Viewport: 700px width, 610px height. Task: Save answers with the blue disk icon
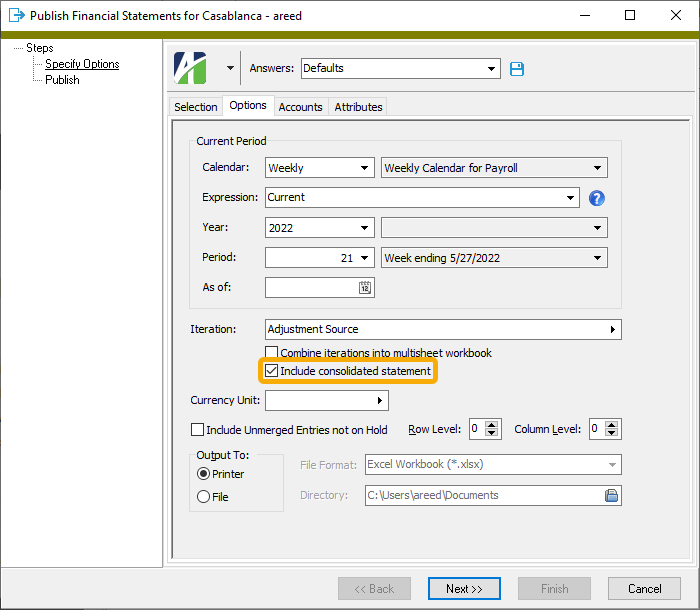(x=517, y=69)
